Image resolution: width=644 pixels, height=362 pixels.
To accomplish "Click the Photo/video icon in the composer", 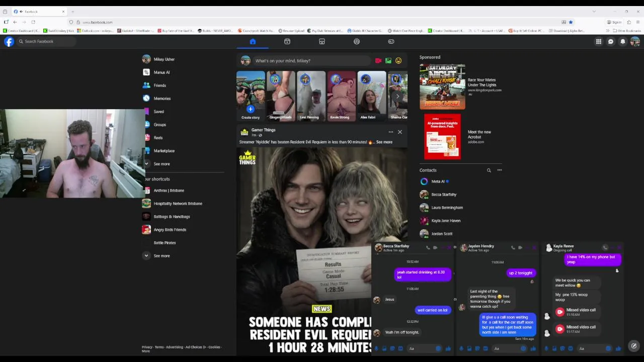I will tap(388, 61).
